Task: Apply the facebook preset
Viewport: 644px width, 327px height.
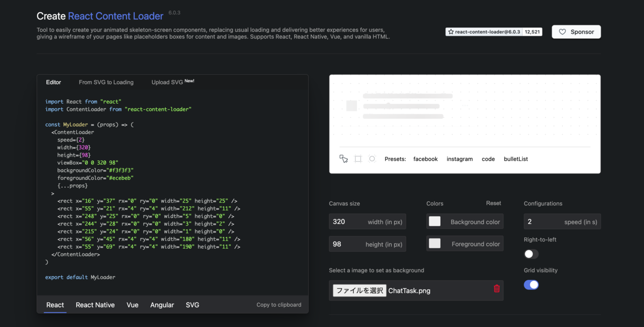Action: click(x=426, y=159)
